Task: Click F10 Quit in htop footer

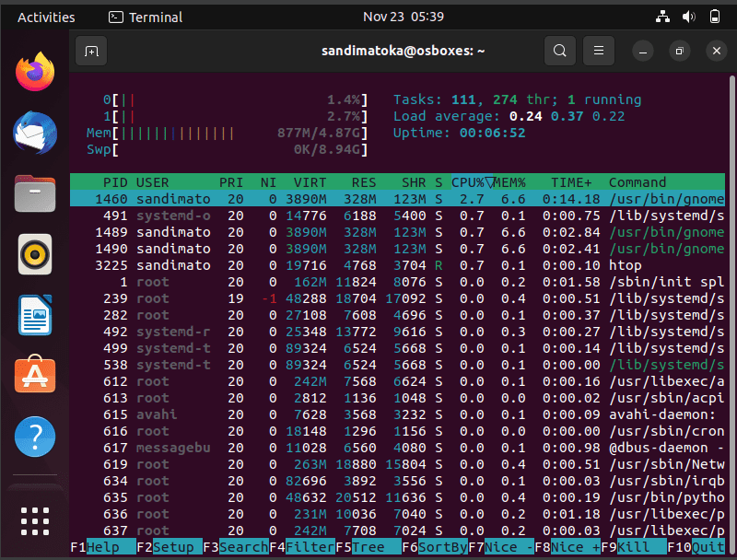Action: point(696,547)
